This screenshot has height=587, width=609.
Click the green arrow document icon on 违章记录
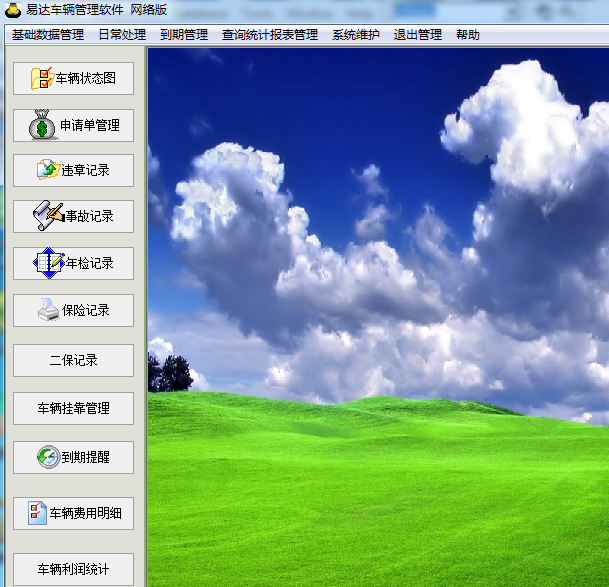click(49, 169)
